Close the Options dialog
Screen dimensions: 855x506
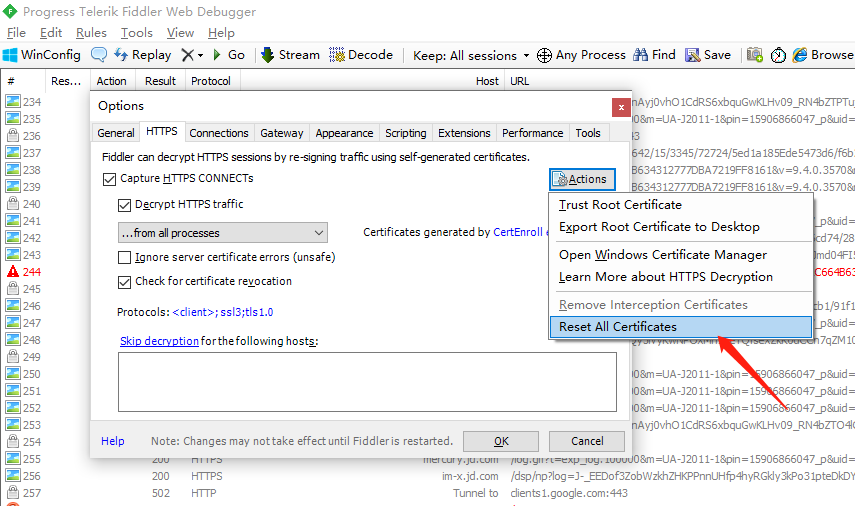click(621, 107)
